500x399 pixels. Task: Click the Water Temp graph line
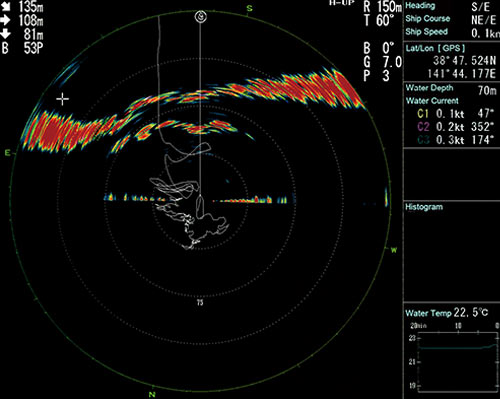tap(458, 347)
